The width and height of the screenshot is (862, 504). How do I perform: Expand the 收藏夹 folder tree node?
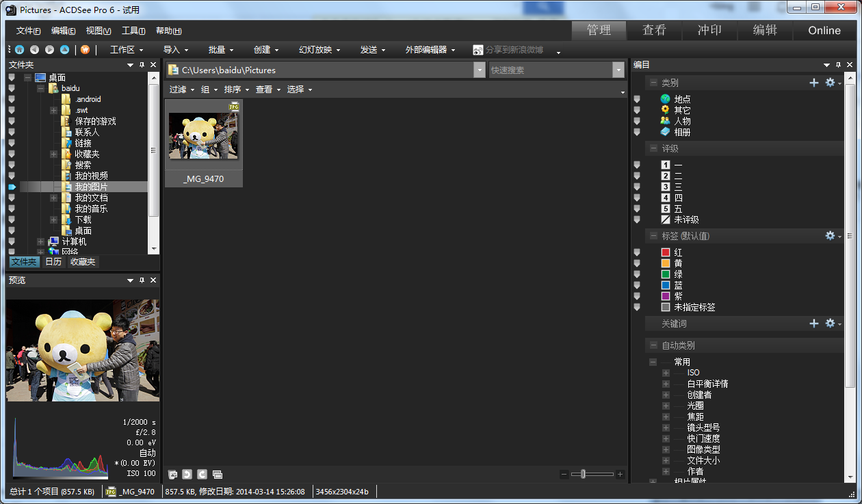click(53, 154)
